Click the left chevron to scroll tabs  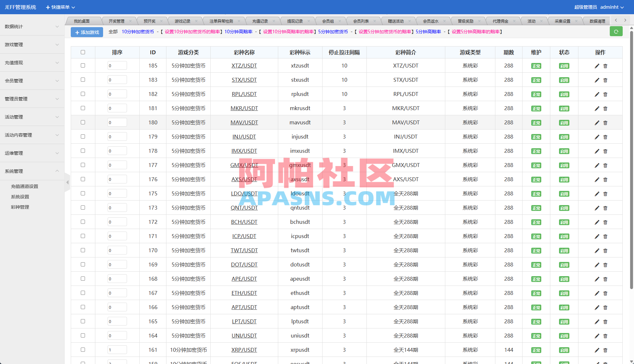click(x=616, y=20)
